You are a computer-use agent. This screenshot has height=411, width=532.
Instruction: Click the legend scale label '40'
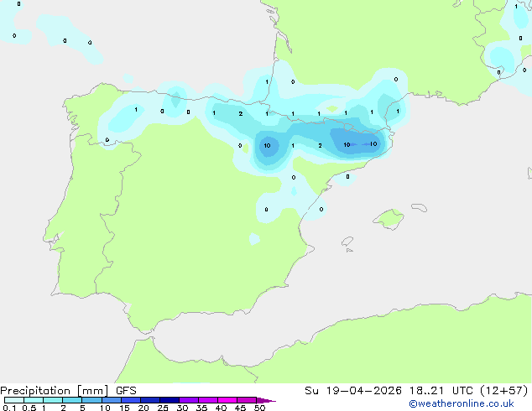[x=221, y=408]
